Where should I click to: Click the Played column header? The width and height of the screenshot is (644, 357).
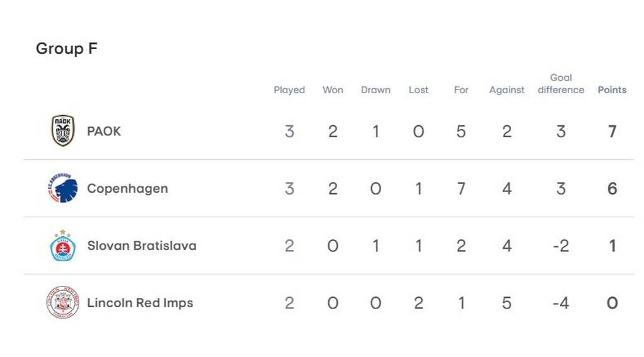coord(289,90)
